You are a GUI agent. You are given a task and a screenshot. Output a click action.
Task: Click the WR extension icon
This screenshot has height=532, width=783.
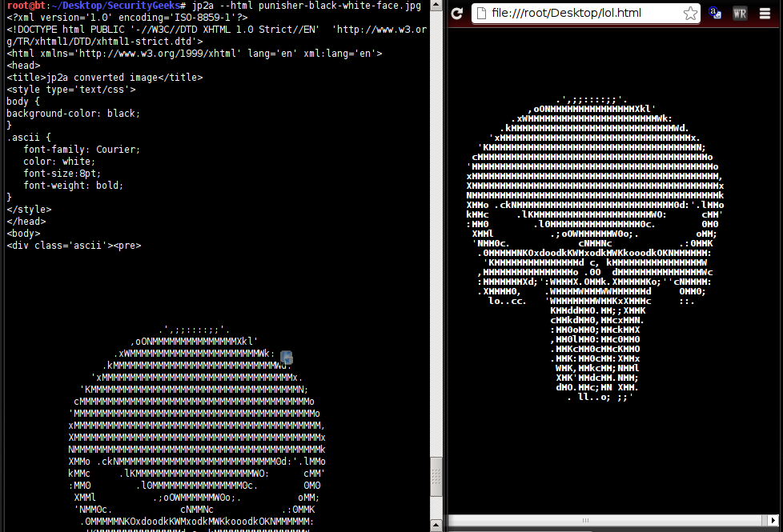740,14
